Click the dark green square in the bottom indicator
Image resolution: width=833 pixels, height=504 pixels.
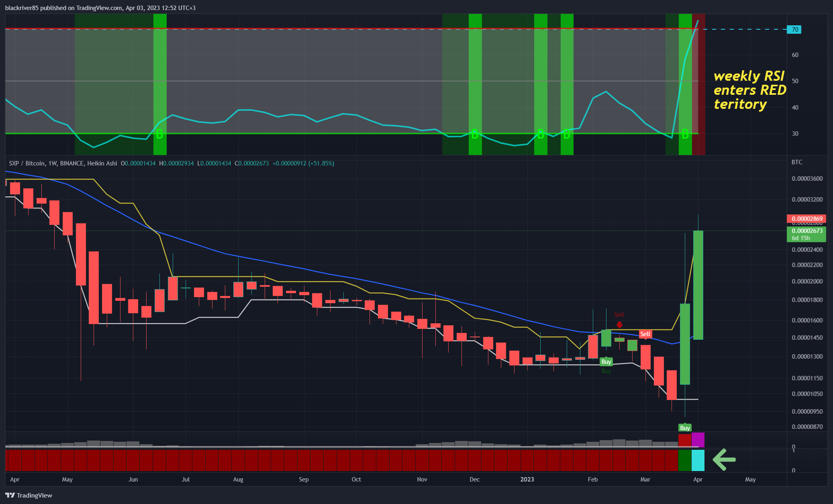[685, 460]
